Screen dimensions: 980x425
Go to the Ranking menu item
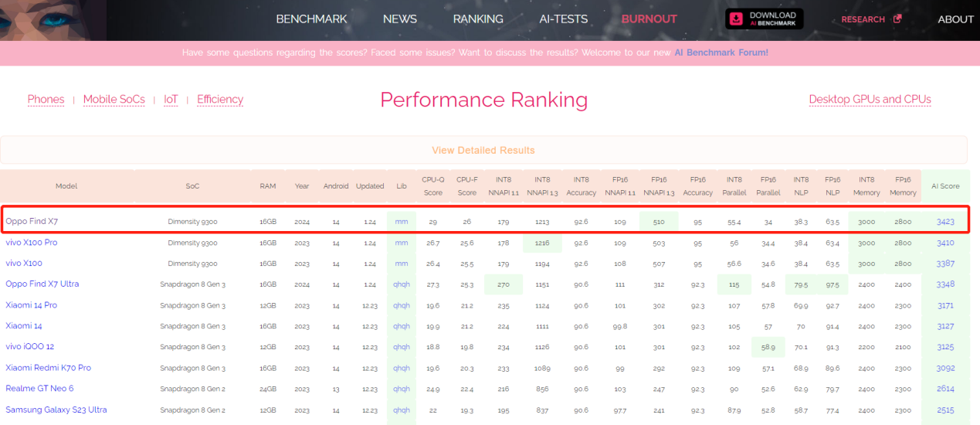(x=478, y=19)
